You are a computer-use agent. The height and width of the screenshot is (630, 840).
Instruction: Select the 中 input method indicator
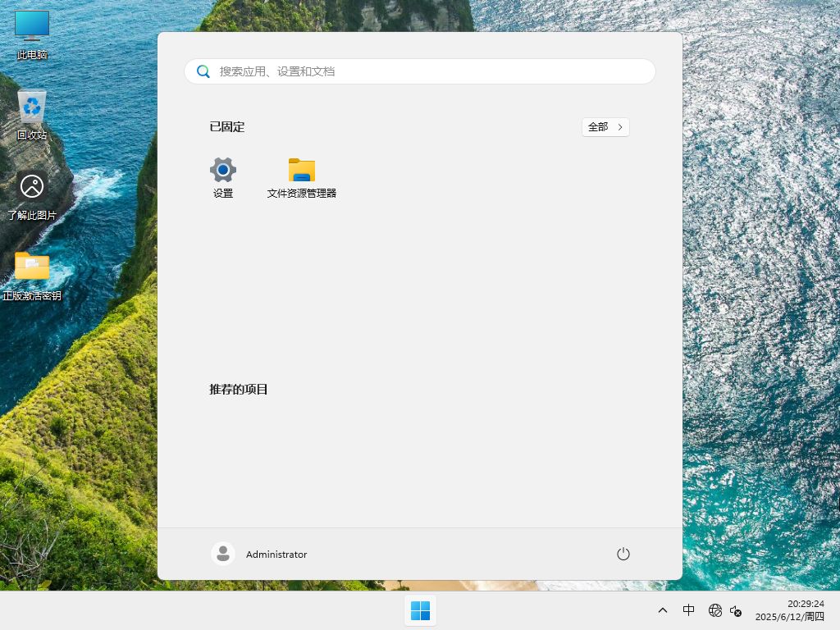689,610
